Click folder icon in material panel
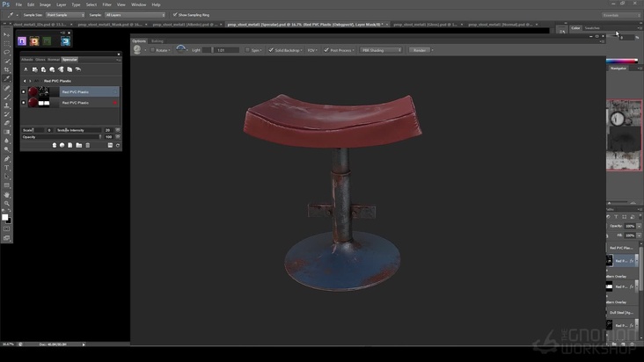 pyautogui.click(x=79, y=145)
